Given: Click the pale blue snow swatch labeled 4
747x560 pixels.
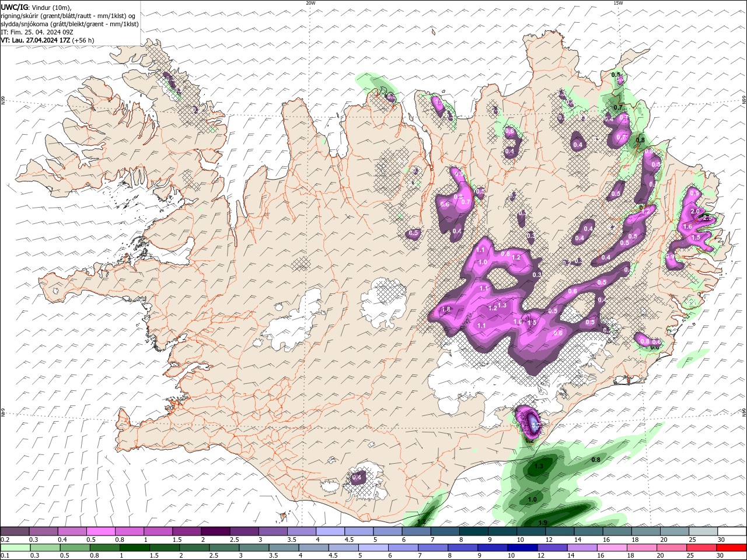Looking at the screenshot, I should pyautogui.click(x=330, y=531).
